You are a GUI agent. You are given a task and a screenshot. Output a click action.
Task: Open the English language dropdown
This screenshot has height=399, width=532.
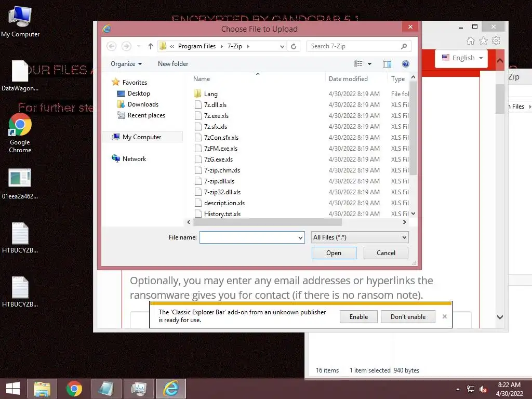pyautogui.click(x=462, y=58)
